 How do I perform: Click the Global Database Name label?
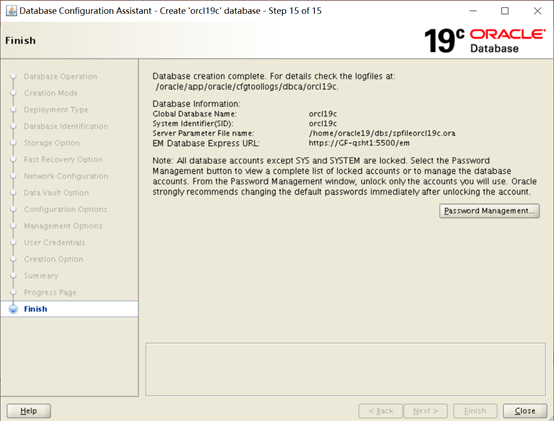[195, 114]
